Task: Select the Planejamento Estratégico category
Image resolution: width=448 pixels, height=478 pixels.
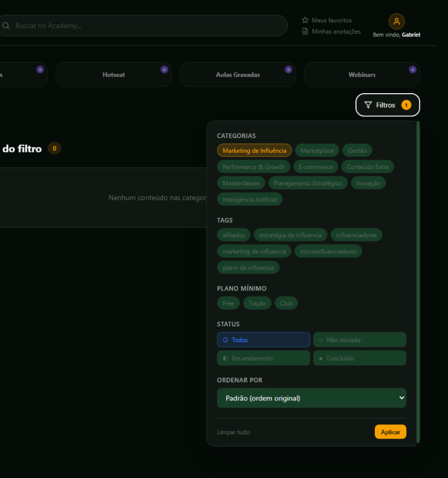Action: tap(308, 183)
